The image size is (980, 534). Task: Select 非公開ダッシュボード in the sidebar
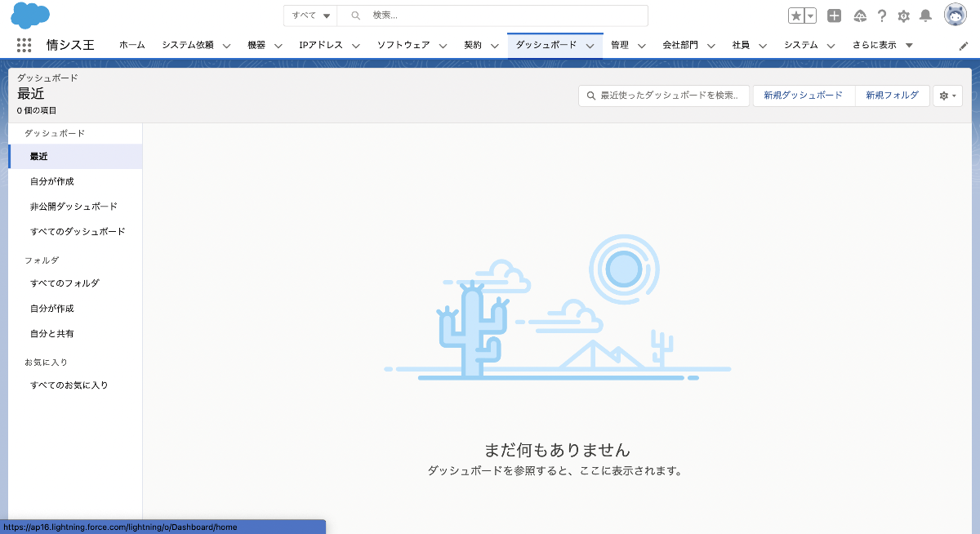(75, 207)
